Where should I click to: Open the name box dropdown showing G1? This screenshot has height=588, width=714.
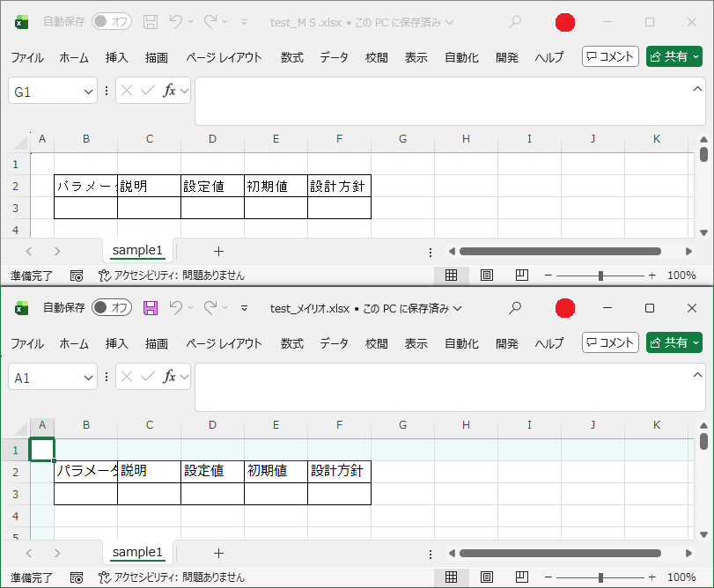(88, 91)
